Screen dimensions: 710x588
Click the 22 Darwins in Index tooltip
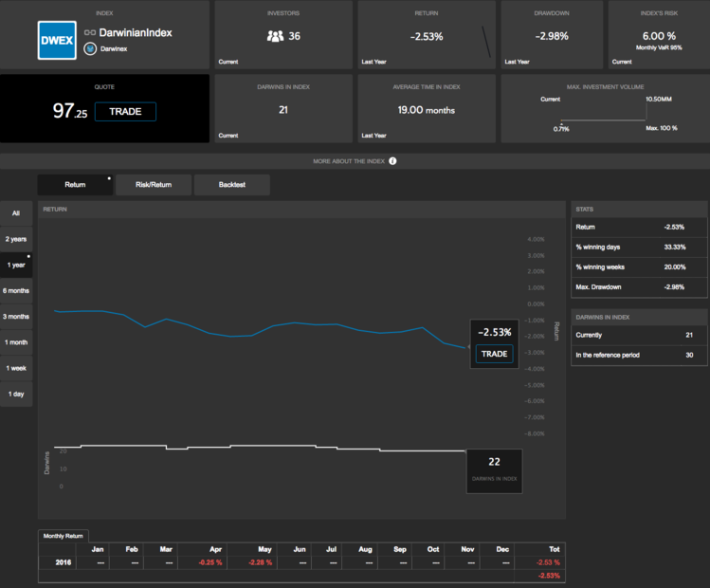(493, 467)
